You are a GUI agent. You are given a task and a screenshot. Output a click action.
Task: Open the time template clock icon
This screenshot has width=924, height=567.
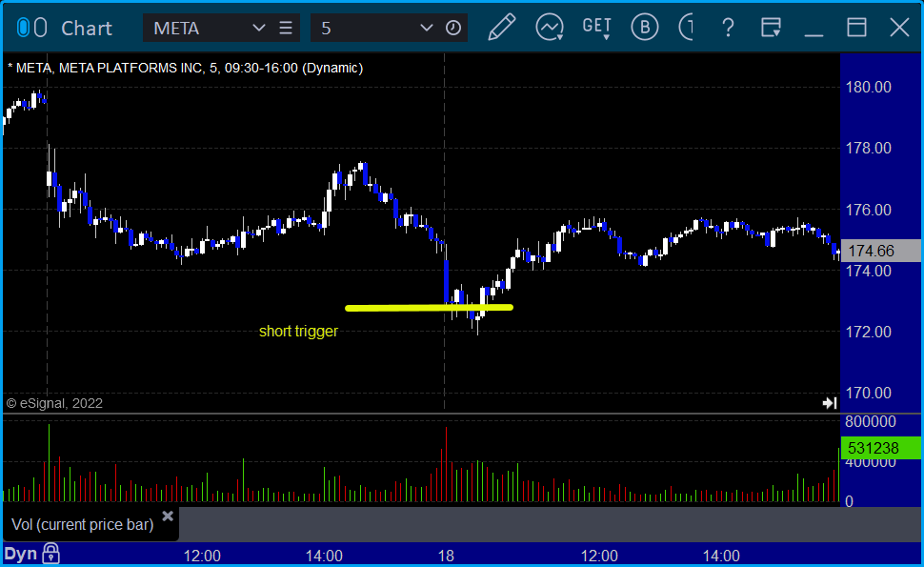tap(453, 28)
